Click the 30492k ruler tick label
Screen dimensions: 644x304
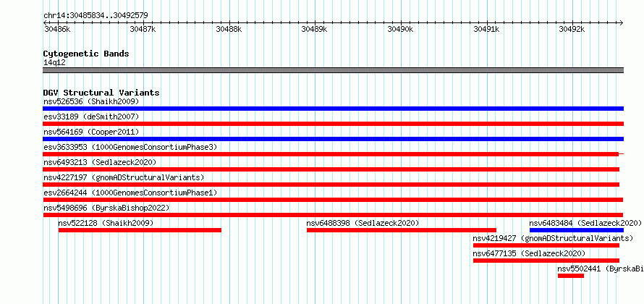572,29
